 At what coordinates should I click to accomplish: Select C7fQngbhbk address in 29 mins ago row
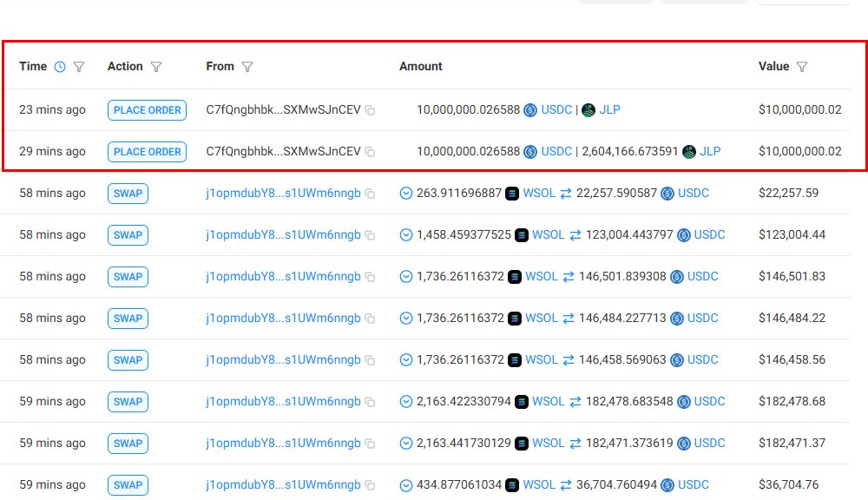pos(283,151)
